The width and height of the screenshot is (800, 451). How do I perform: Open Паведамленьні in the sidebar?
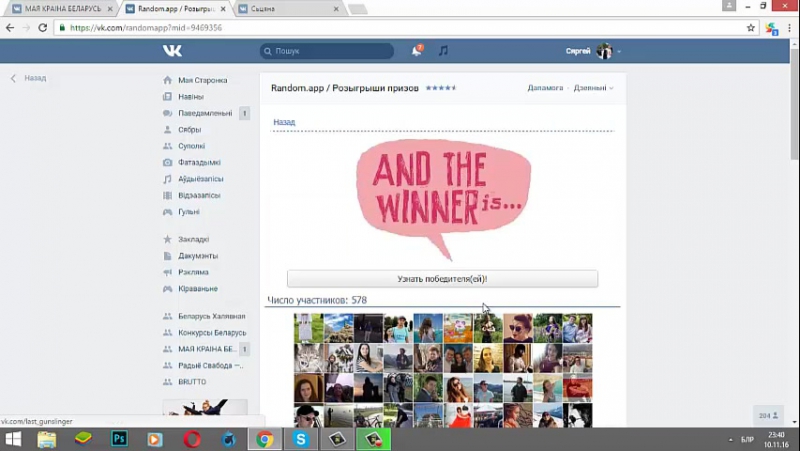point(205,113)
